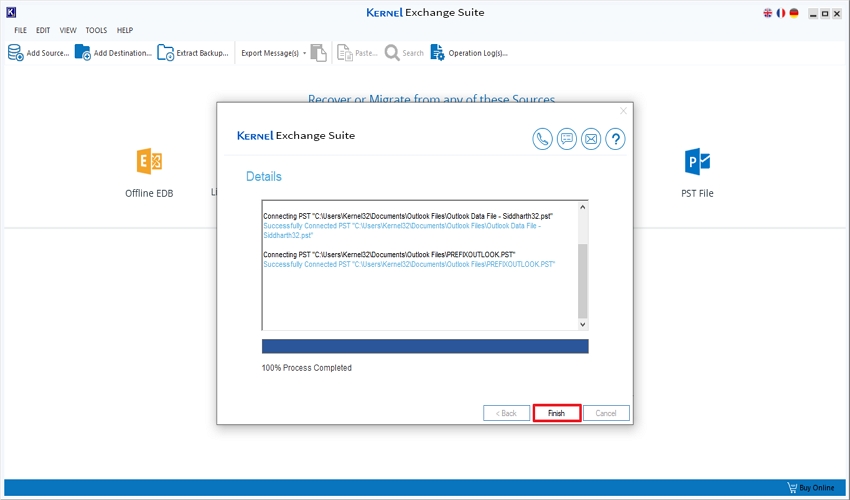Click the phone support icon in the dialog
The image size is (850, 500).
click(542, 139)
